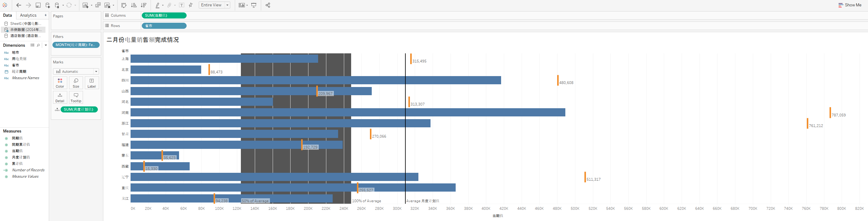Viewport: 868px width, 221px height.
Task: Open the Automatic mark type dropdown
Action: (x=76, y=72)
